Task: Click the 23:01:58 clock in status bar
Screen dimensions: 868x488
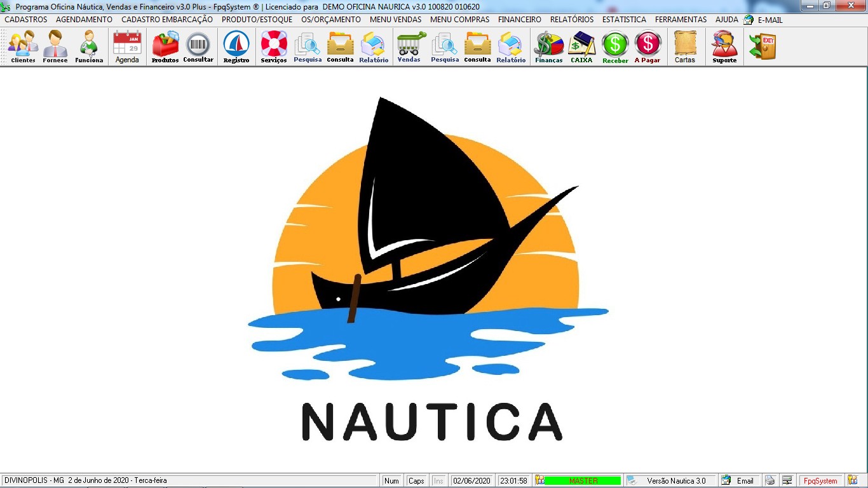Action: (513, 480)
